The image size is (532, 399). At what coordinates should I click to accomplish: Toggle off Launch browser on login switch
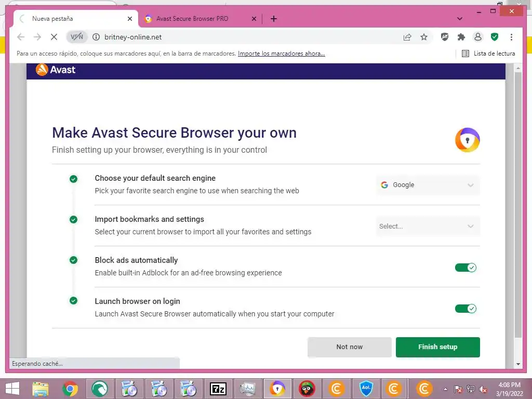(x=465, y=309)
